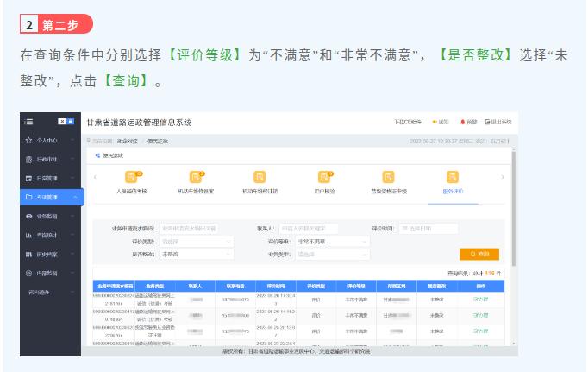588x372 pixels.
Task: Click 办理 for the 14:11 evaluation row
Action: coord(481,315)
